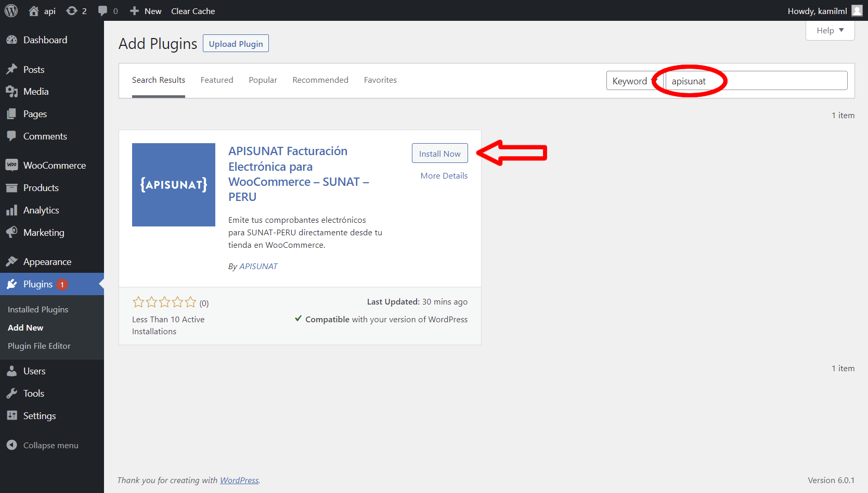Viewport: 868px width, 493px height.
Task: Click the Appearance paintbrush icon
Action: tap(11, 262)
